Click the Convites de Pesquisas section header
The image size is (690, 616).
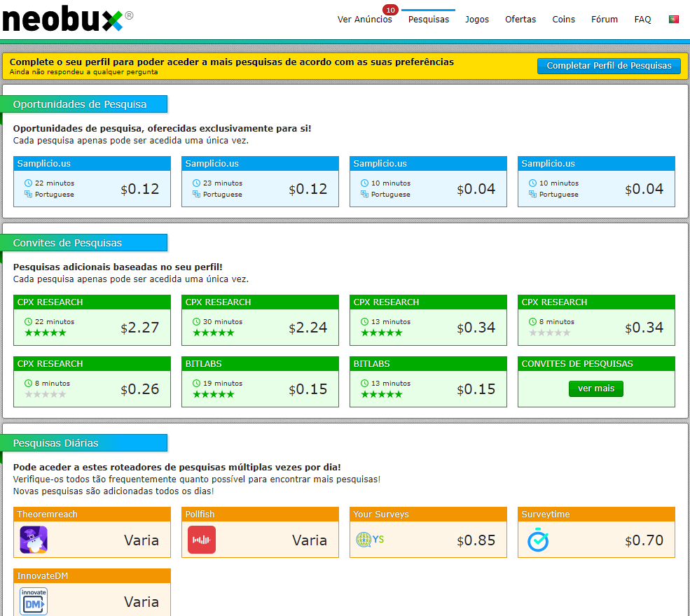(x=83, y=243)
